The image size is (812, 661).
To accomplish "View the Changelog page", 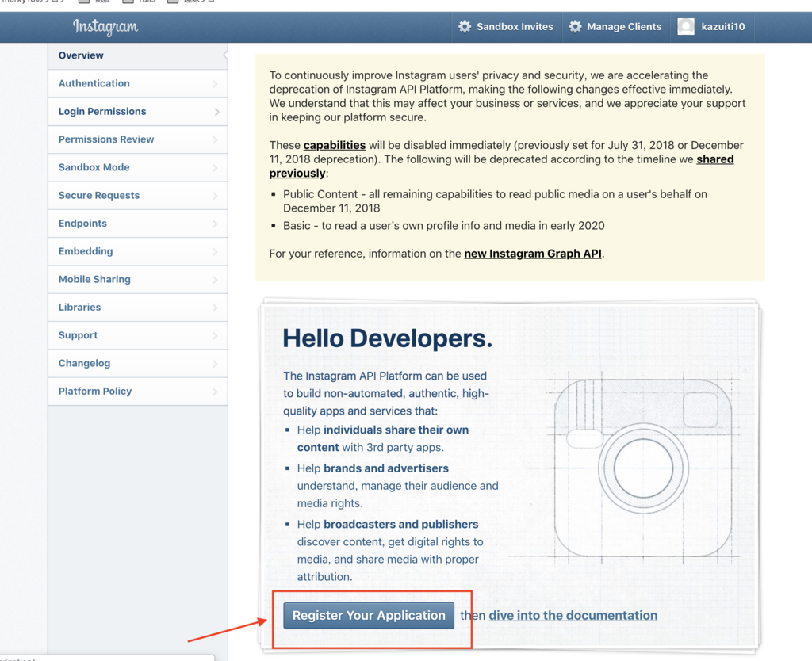I will [138, 363].
